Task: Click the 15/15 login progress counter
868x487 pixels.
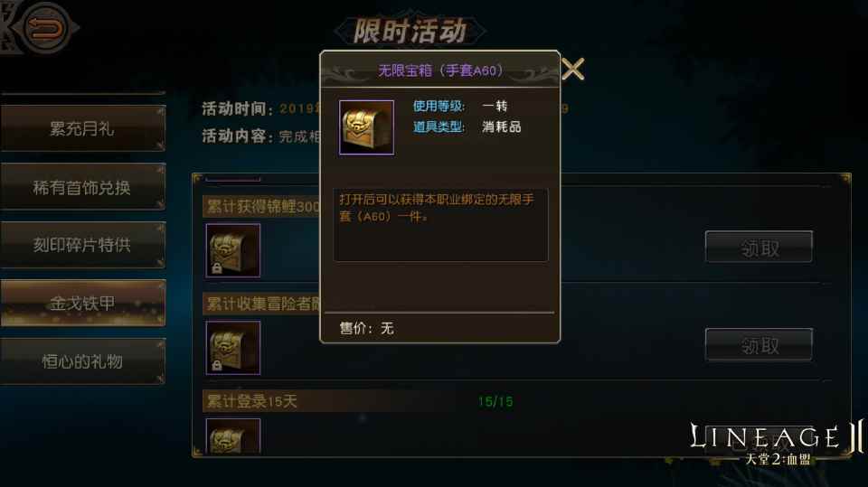Action: pyautogui.click(x=495, y=401)
